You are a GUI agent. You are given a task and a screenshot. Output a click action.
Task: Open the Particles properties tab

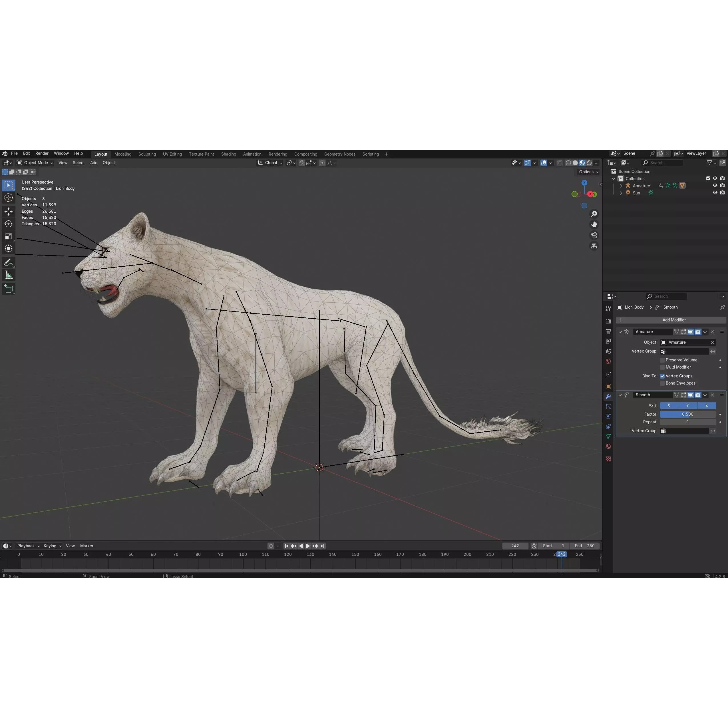608,407
